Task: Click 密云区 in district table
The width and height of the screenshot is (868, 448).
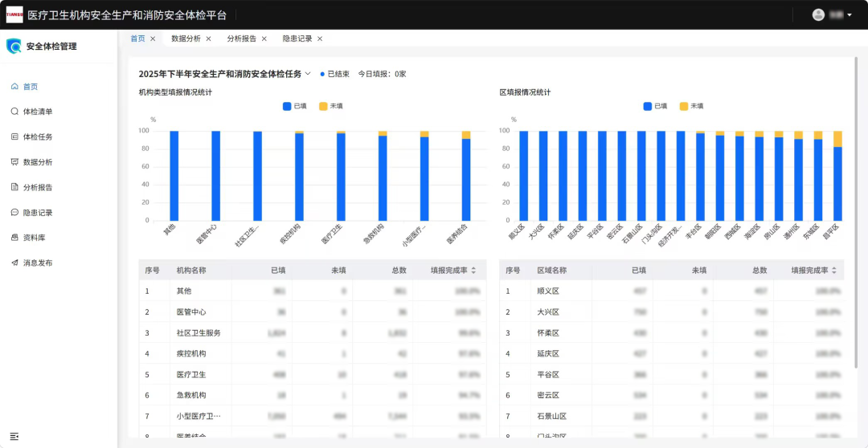Action: [x=548, y=396]
